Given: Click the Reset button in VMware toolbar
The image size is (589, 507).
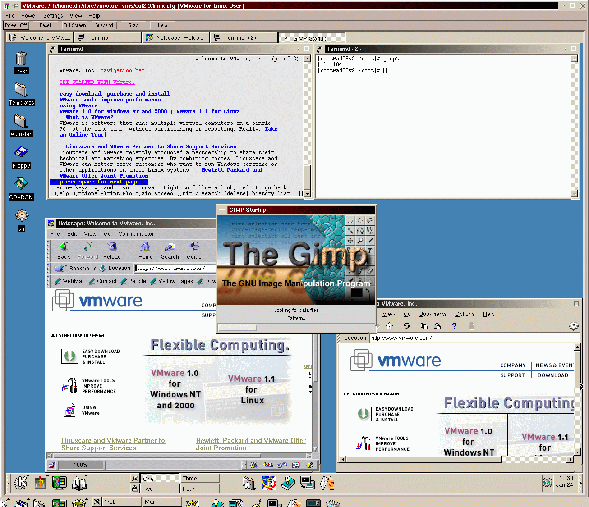Looking at the screenshot, I should coord(45,25).
